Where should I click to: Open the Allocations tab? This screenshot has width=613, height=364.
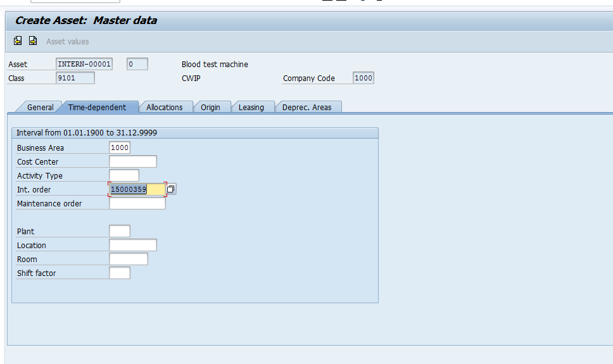(164, 107)
